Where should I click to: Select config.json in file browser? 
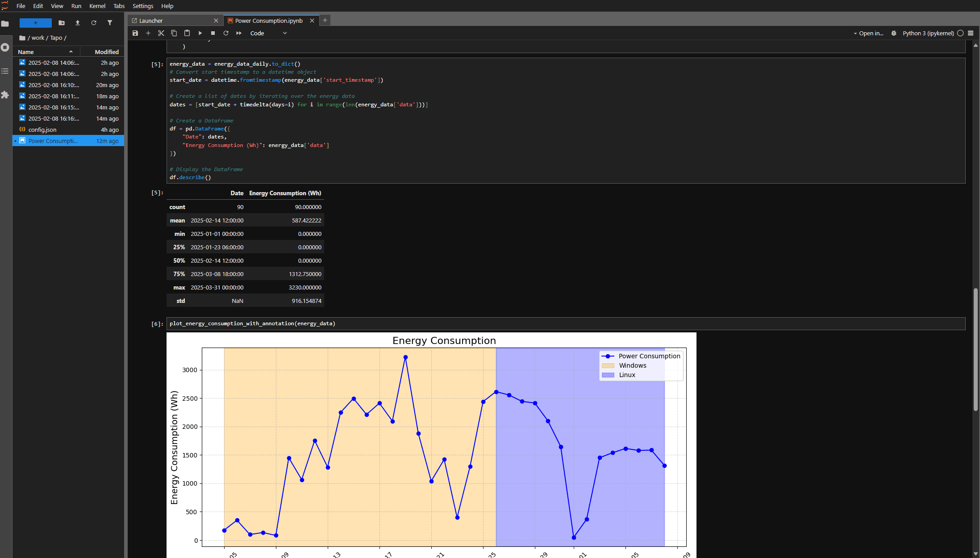click(68, 130)
